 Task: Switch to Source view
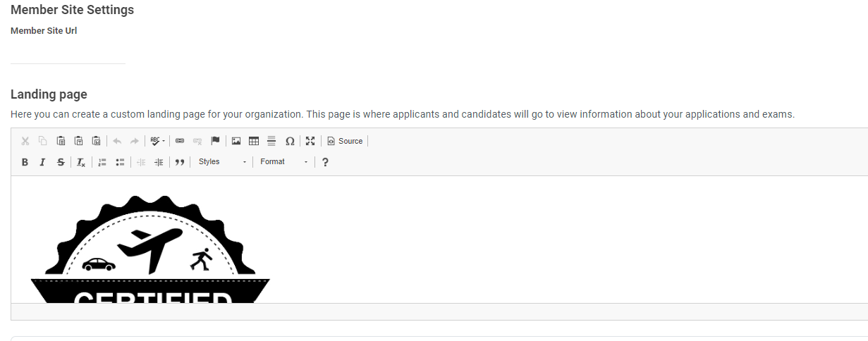[345, 141]
